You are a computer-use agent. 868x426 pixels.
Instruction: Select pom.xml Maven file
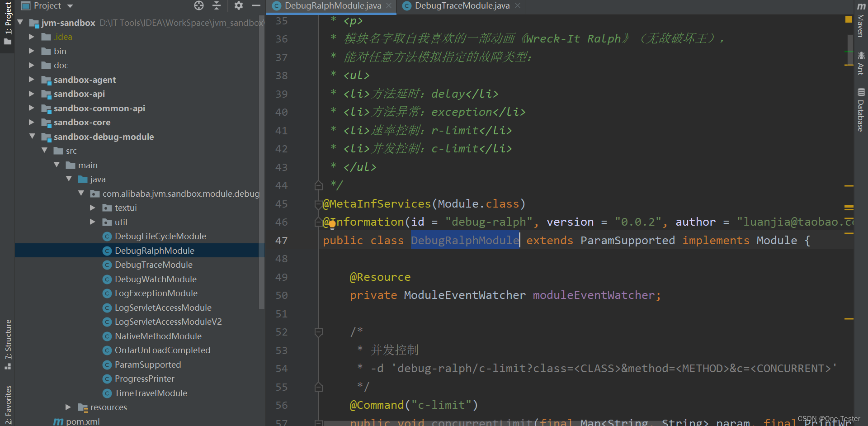[83, 421]
